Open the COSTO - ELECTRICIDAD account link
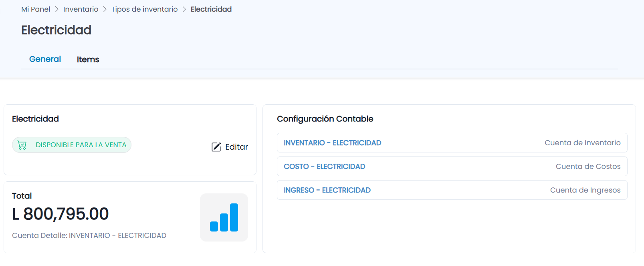Viewport: 644px width, 266px height. pos(325,167)
